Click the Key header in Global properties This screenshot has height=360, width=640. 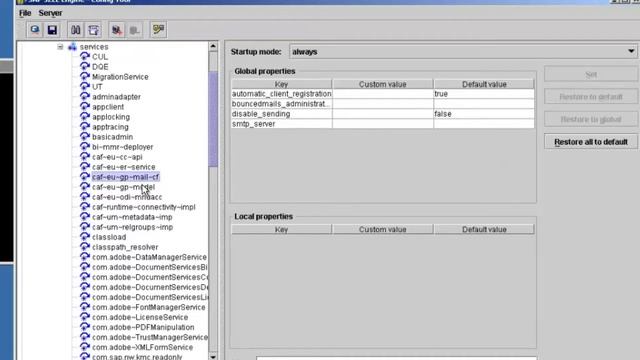point(281,84)
